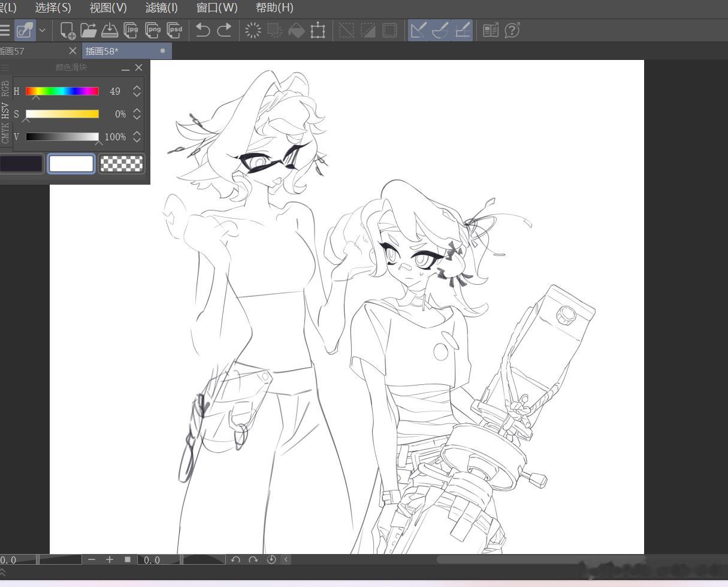Expand the collapsed panel double-chevron at bottom-left
Image resolution: width=728 pixels, height=587 pixels.
[3, 573]
